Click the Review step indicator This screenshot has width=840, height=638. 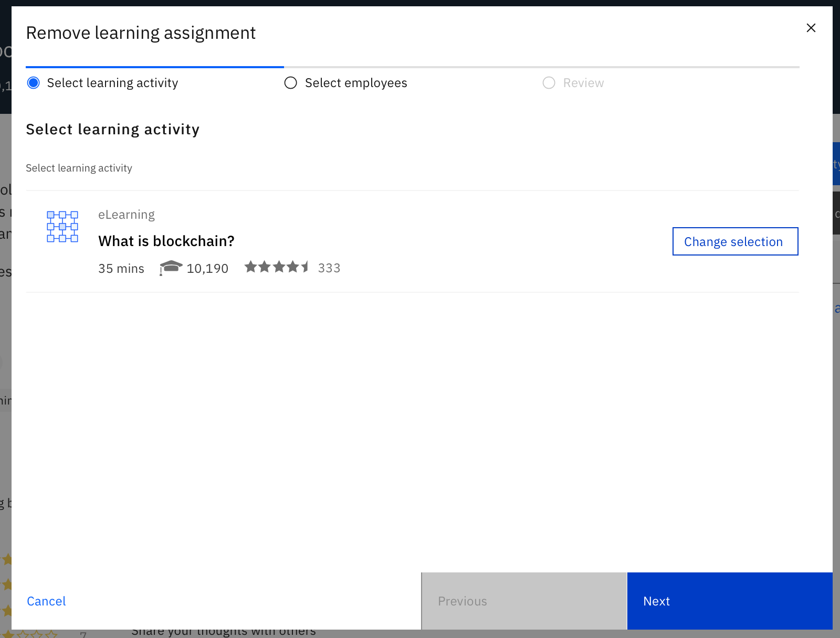click(573, 83)
